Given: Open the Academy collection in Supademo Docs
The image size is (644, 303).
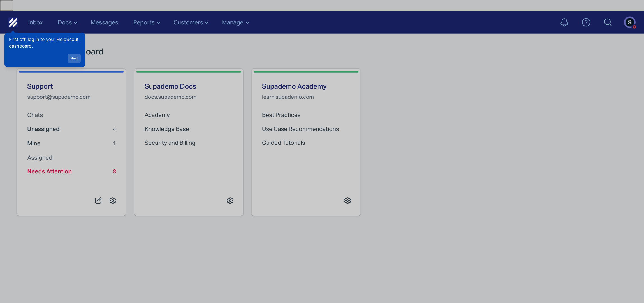Looking at the screenshot, I should point(157,115).
